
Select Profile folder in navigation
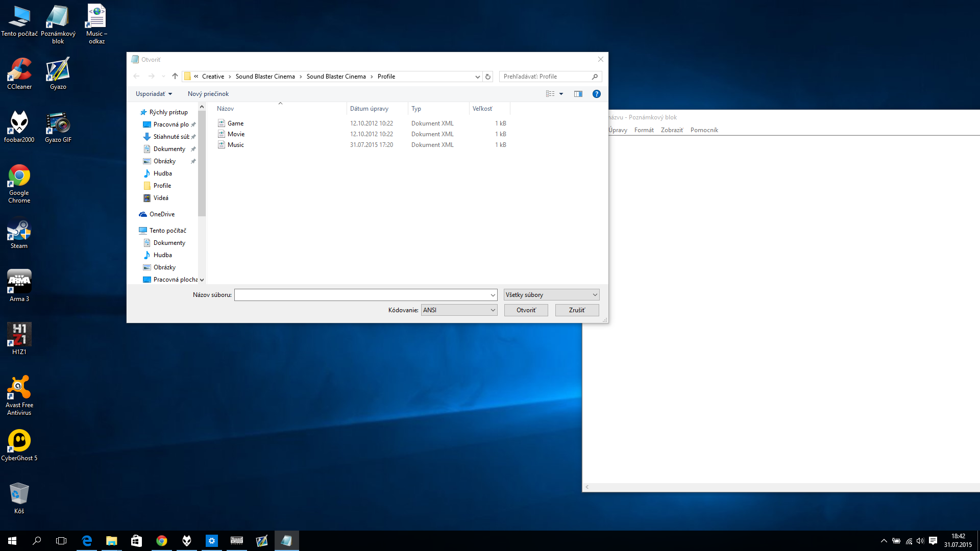click(x=162, y=185)
